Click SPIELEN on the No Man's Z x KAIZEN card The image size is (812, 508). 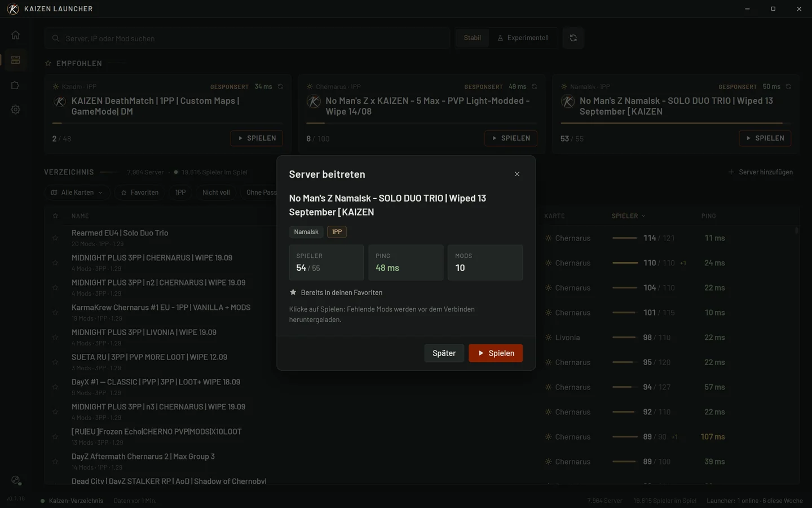tap(511, 138)
